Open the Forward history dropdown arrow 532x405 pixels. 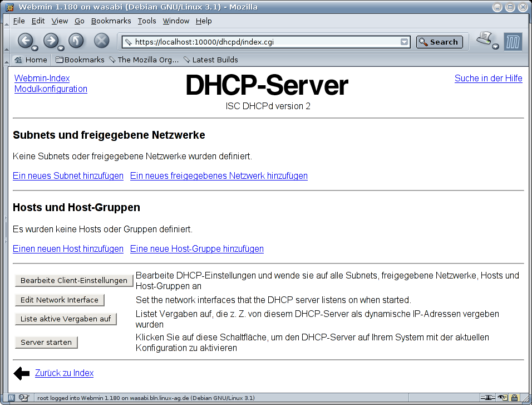tap(61, 48)
